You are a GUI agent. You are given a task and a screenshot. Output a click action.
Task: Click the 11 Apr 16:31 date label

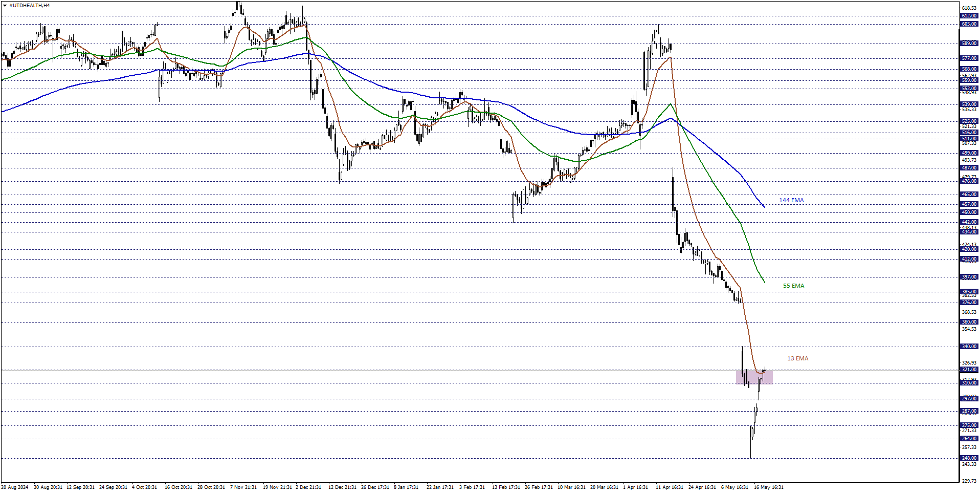(670, 487)
